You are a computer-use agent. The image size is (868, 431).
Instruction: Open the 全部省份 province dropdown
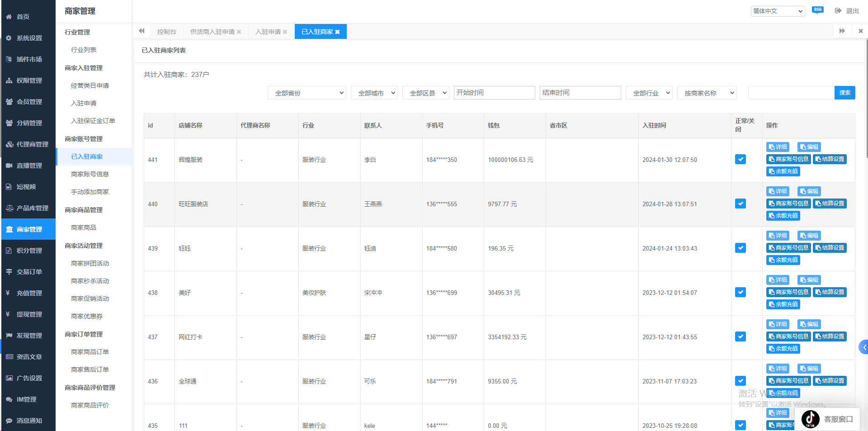click(x=307, y=93)
